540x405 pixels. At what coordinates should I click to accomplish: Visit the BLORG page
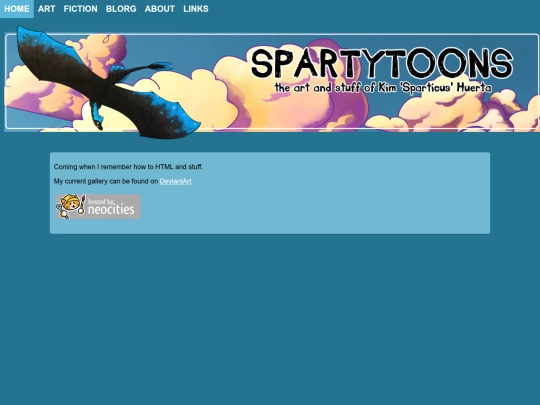coord(121,9)
